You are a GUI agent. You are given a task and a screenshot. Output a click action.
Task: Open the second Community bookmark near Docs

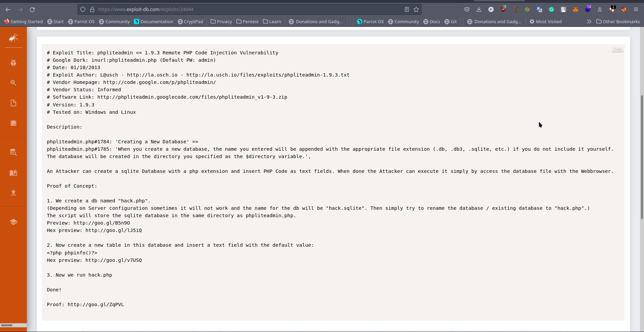(x=404, y=21)
